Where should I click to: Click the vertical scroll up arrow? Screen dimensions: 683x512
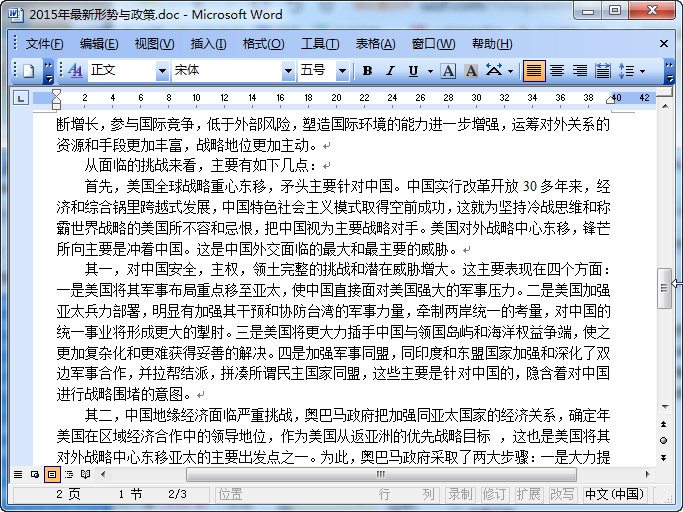tap(665, 106)
